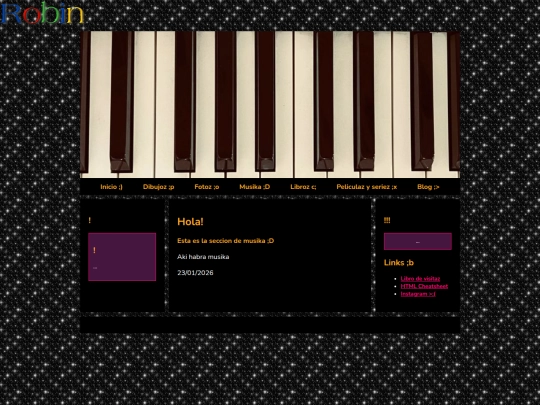540x405 pixels.
Task: Open Peliculaz y seriez ;x page
Action: [366, 187]
